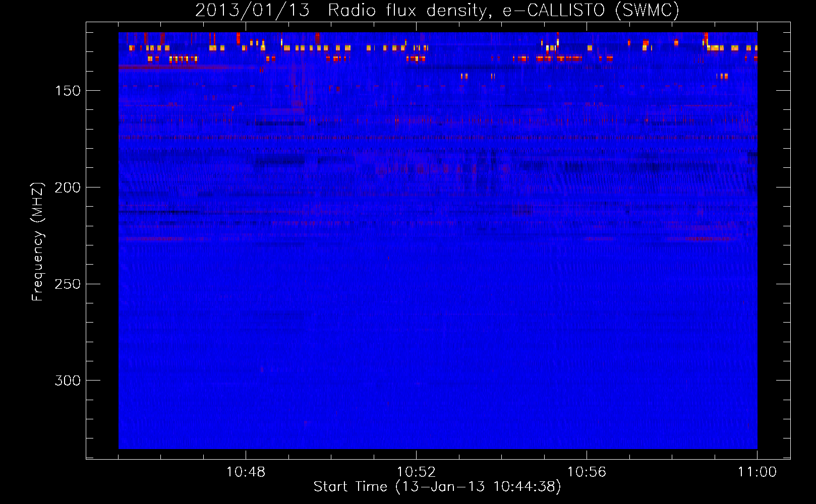Select the 300 frequency tick label
Screen dimensions: 816x504
point(68,381)
